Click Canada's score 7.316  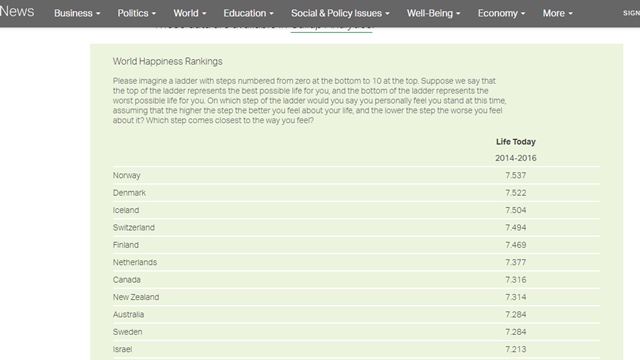coord(516,280)
